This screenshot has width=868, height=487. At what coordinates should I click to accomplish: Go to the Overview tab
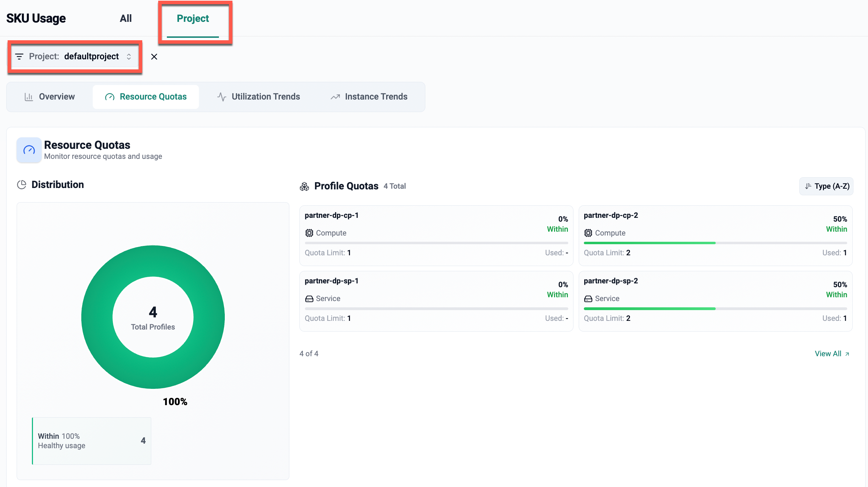tap(50, 97)
